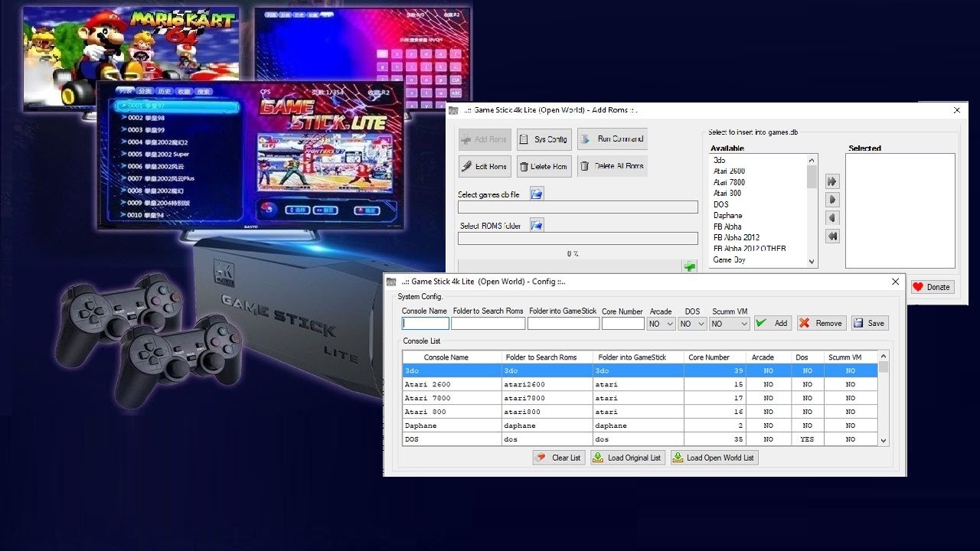Viewport: 980px width, 551px height.
Task: Click the Delete Rom button
Action: (x=544, y=166)
